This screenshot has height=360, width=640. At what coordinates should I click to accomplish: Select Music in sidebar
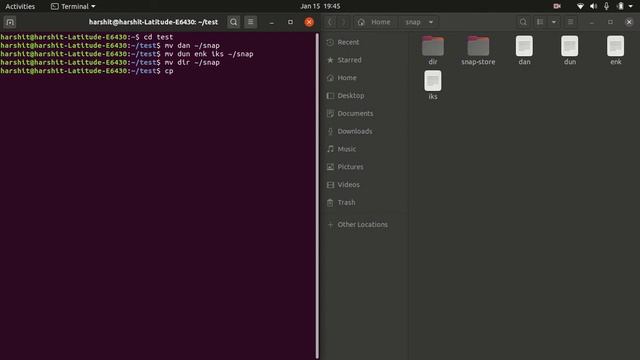click(365, 149)
